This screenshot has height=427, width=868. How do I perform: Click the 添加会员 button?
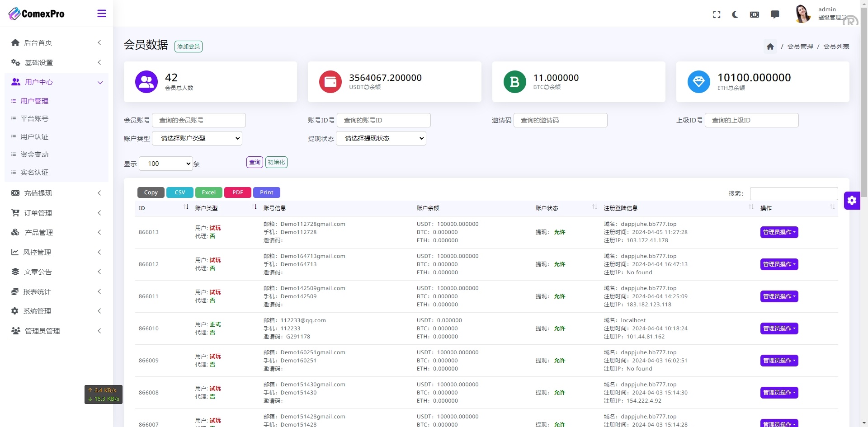[x=189, y=46]
